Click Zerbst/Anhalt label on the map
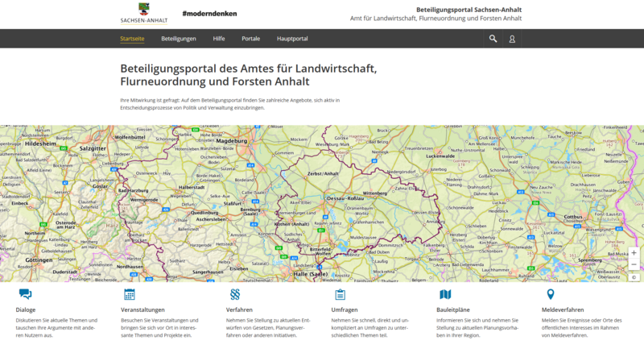The width and height of the screenshot is (644, 349). tap(323, 174)
